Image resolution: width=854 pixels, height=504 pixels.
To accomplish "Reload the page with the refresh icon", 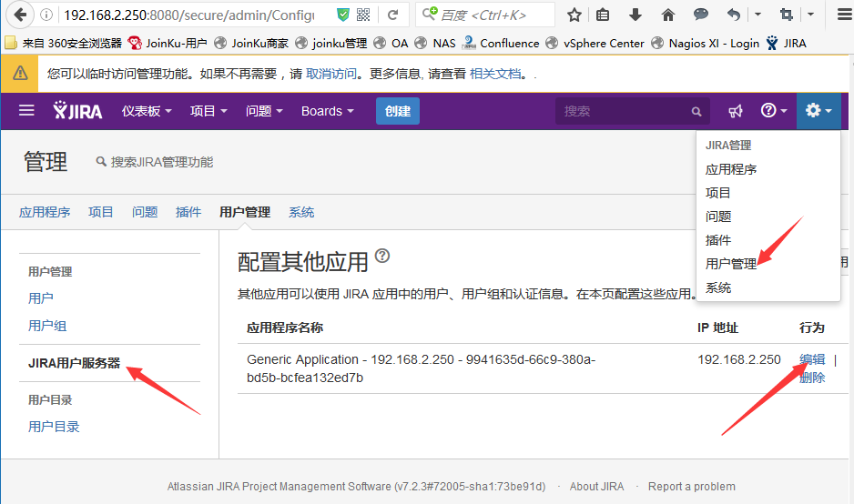I will (392, 15).
